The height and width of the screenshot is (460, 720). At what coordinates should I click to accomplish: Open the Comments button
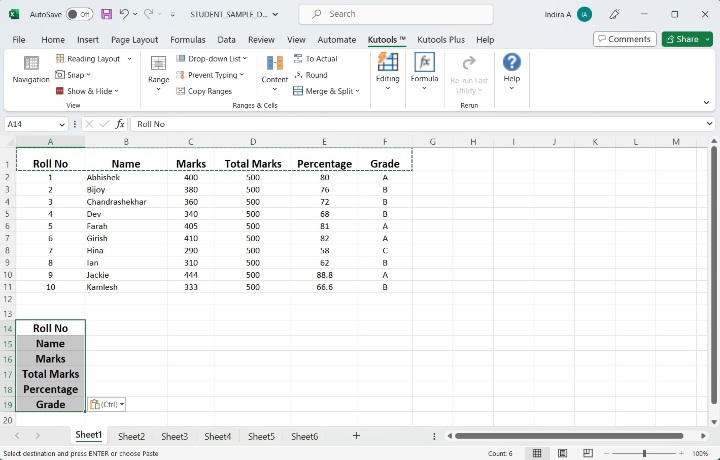tap(624, 39)
